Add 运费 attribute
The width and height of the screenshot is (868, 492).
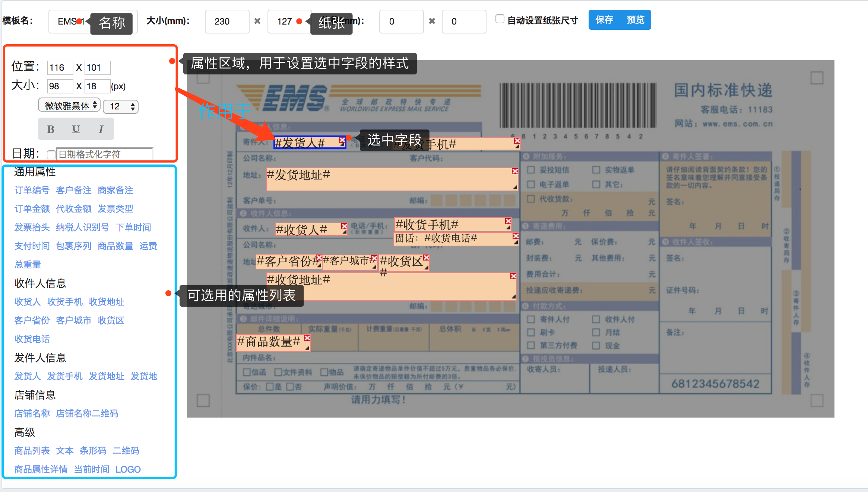(148, 246)
